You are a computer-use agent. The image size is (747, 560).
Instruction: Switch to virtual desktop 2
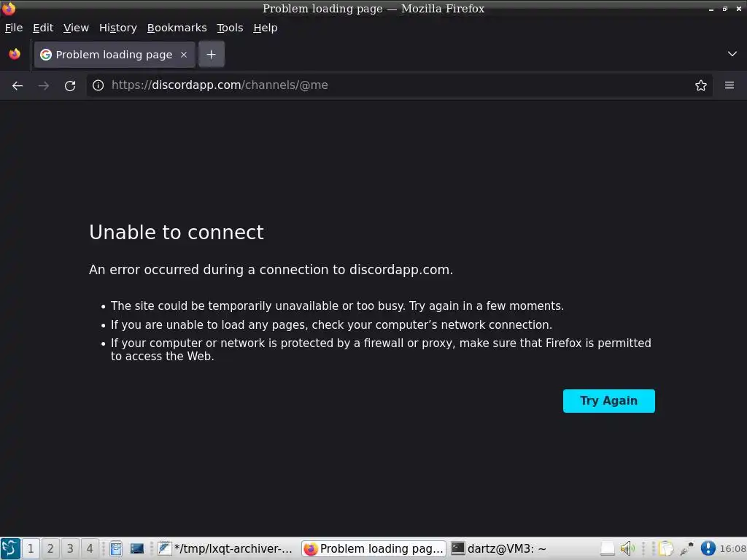pyautogui.click(x=50, y=548)
